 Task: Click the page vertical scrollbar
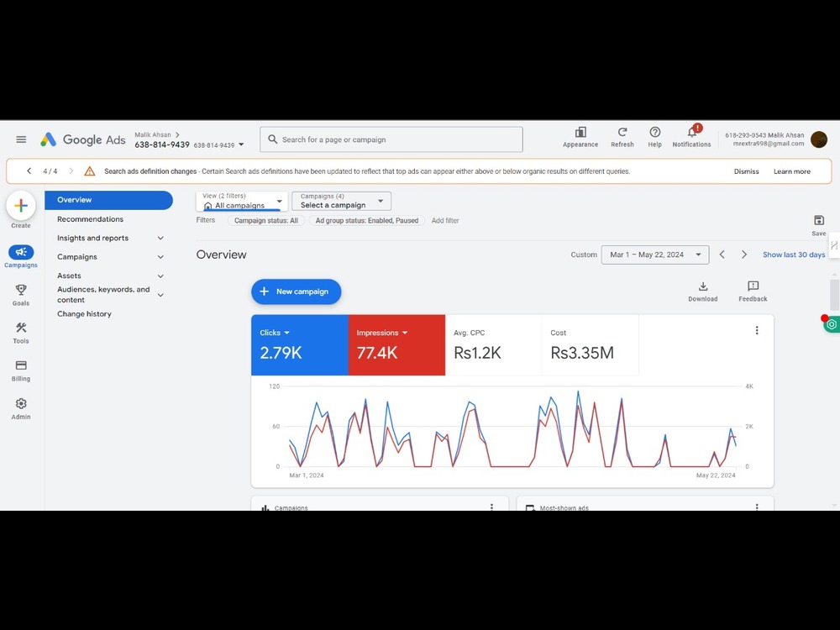click(834, 294)
